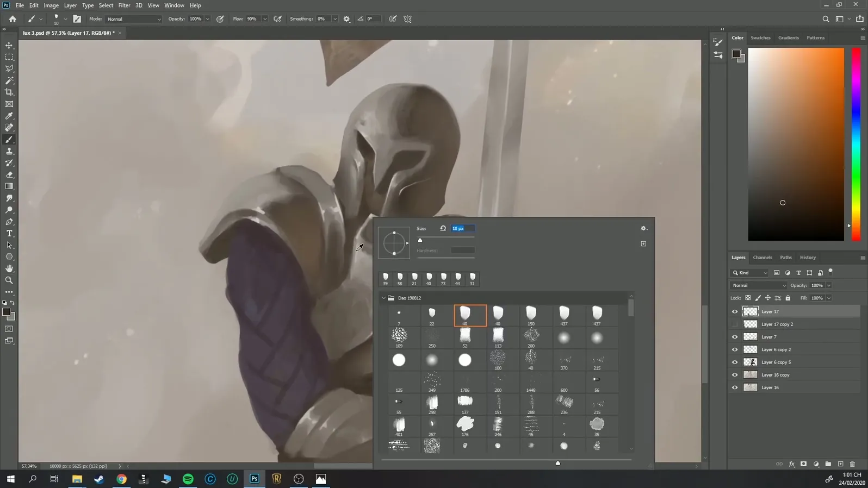Open brush preset picker gear settings
Screen dimensions: 868x488
pyautogui.click(x=643, y=228)
